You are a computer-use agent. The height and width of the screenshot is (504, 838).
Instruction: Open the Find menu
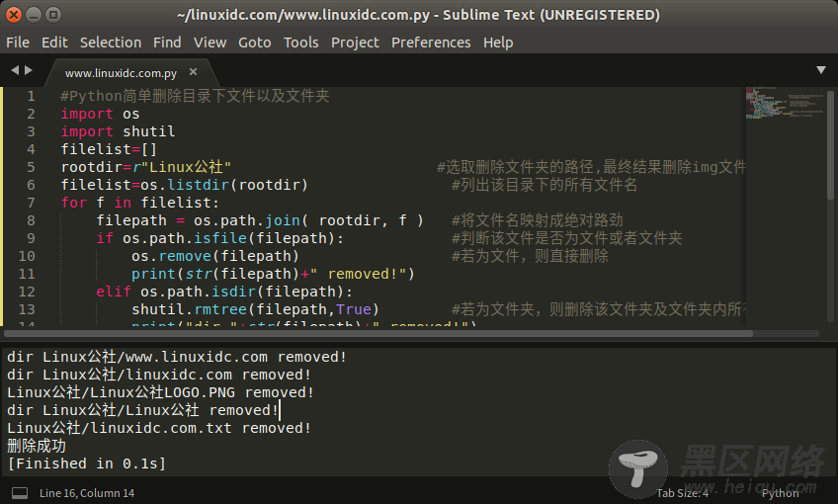point(167,42)
